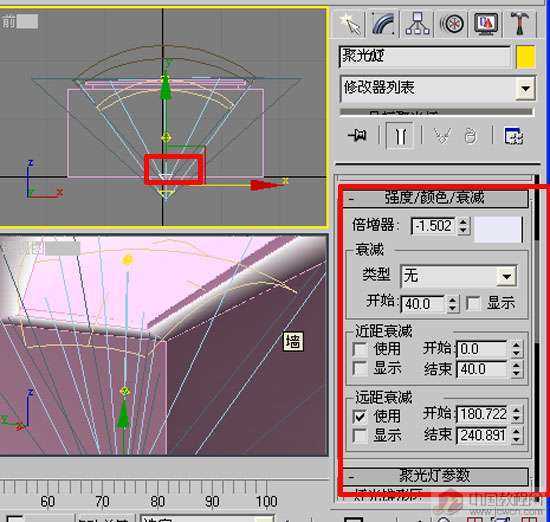Open the Hierarchy command panel tab
Screen dimensions: 550x522
click(417, 24)
